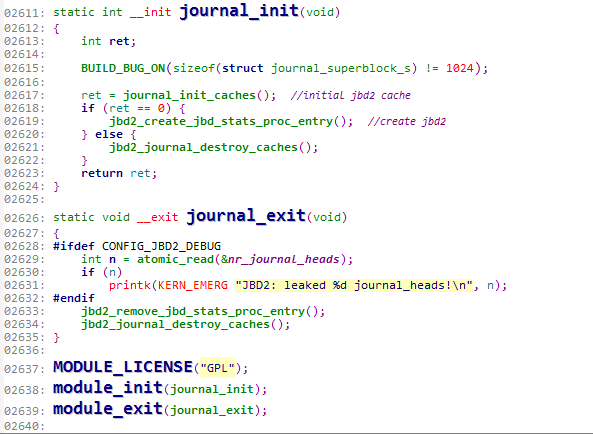Click the journal_init_caches() call
This screenshot has height=434, width=593.
tap(196, 95)
